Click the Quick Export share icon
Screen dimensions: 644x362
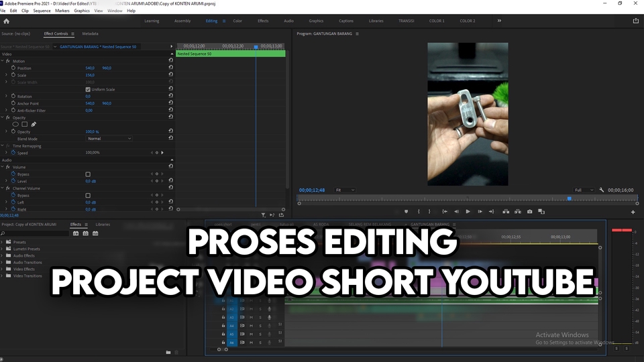[636, 21]
